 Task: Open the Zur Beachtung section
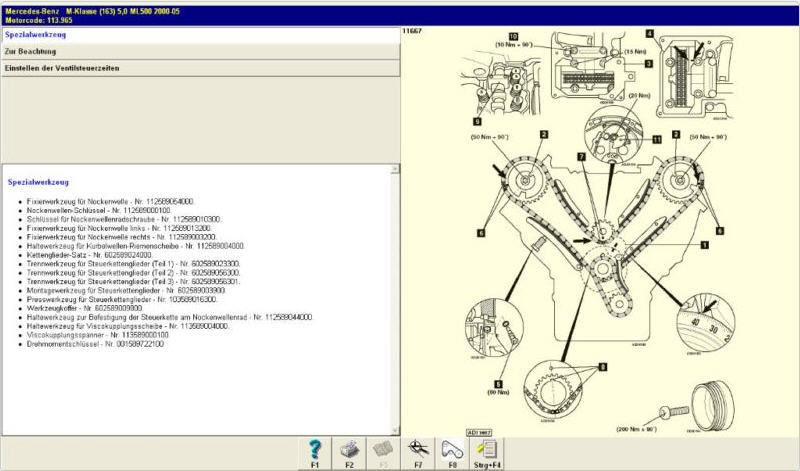198,51
